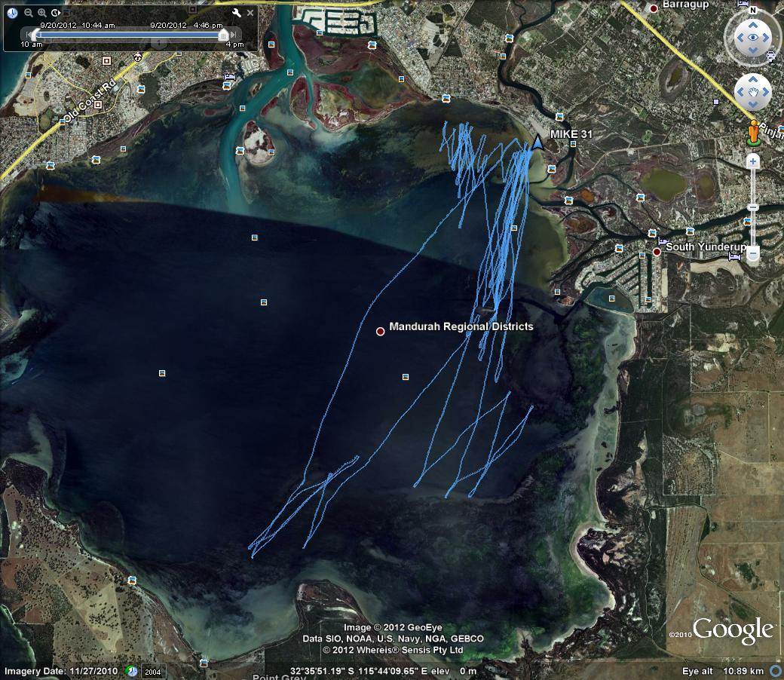Open time slider options wrench

[x=236, y=13]
